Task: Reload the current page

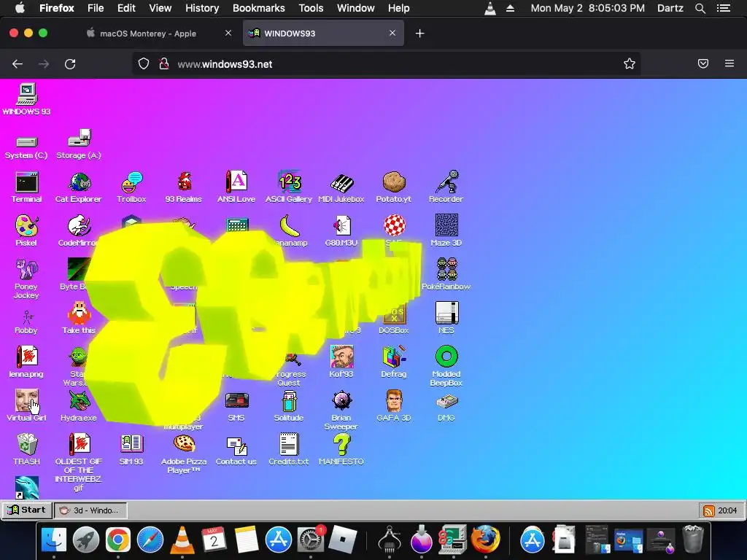Action: (70, 64)
